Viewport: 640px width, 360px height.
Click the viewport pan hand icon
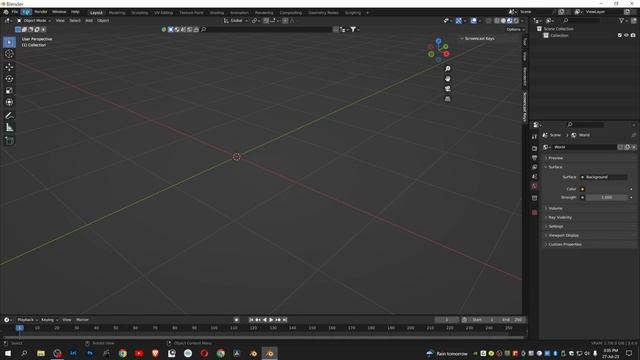coord(447,78)
